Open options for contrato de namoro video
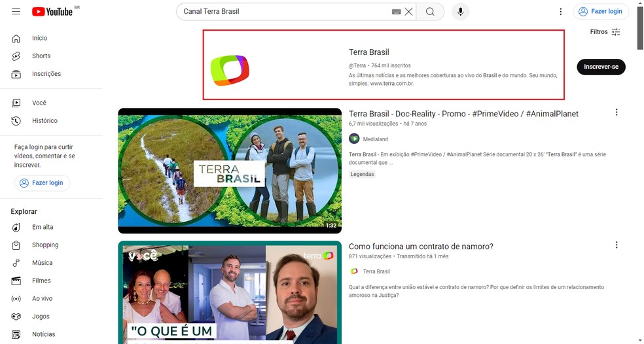This screenshot has height=344, width=644. pos(616,245)
